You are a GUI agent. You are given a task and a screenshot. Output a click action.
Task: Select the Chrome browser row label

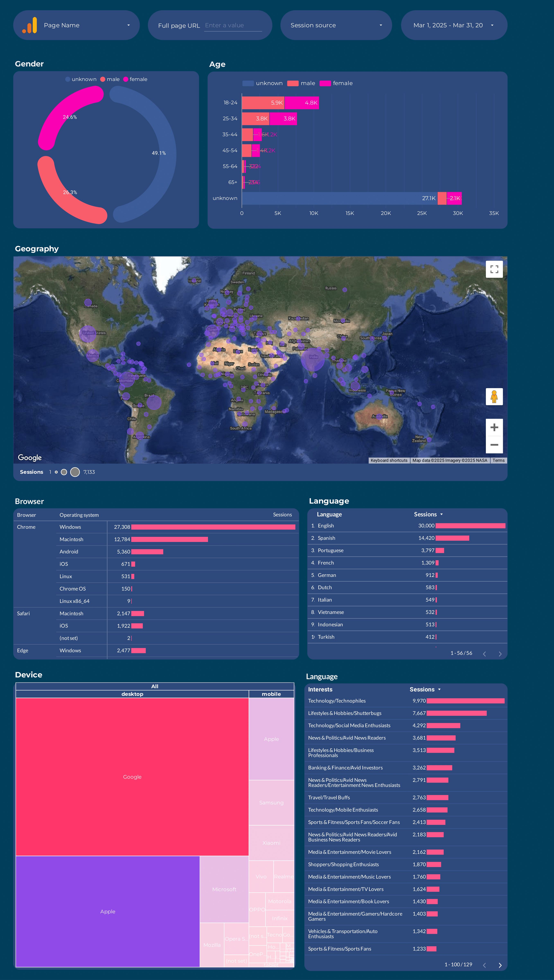(x=26, y=527)
